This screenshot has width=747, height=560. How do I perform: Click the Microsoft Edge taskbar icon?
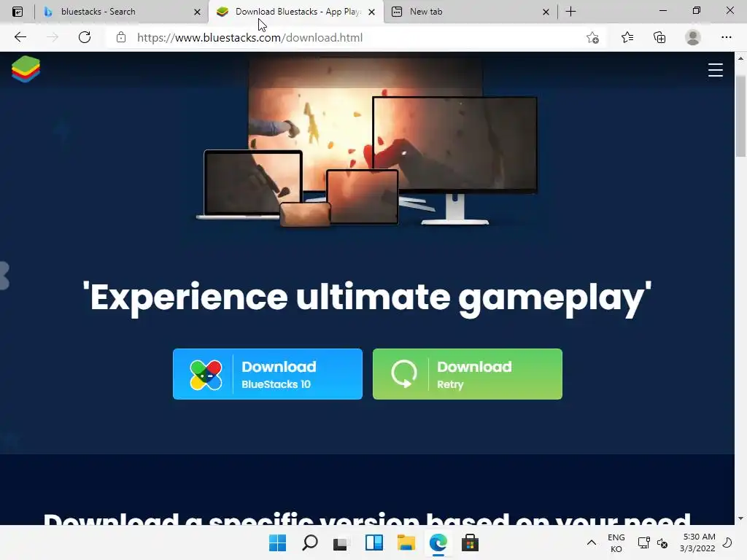438,542
